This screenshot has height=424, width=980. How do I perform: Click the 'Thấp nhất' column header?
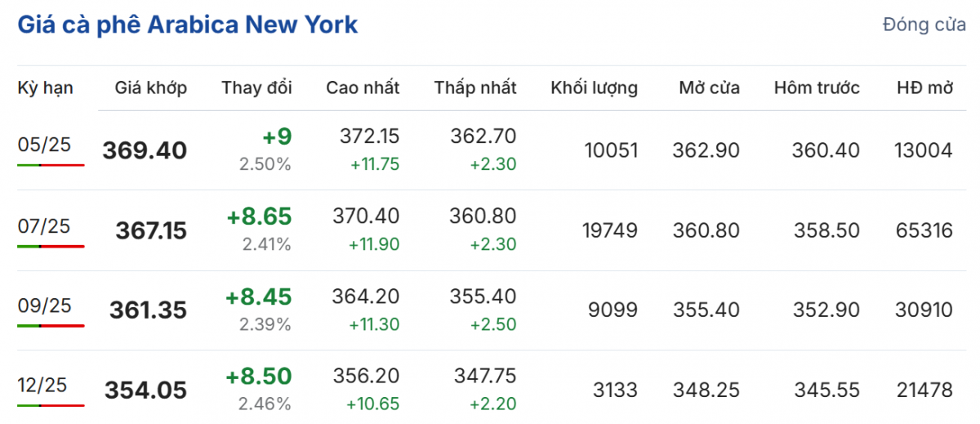click(x=475, y=88)
